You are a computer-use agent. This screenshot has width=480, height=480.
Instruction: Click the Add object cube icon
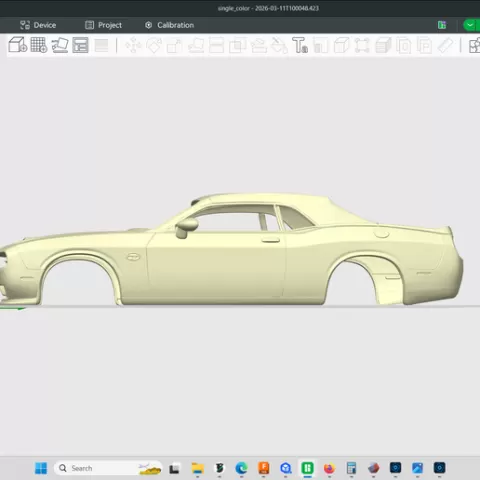click(18, 45)
